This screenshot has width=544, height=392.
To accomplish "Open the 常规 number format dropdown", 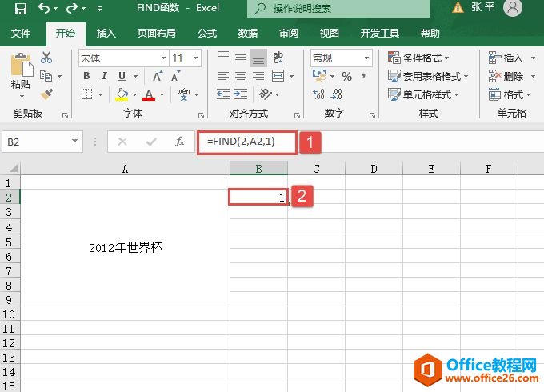I will pyautogui.click(x=366, y=58).
